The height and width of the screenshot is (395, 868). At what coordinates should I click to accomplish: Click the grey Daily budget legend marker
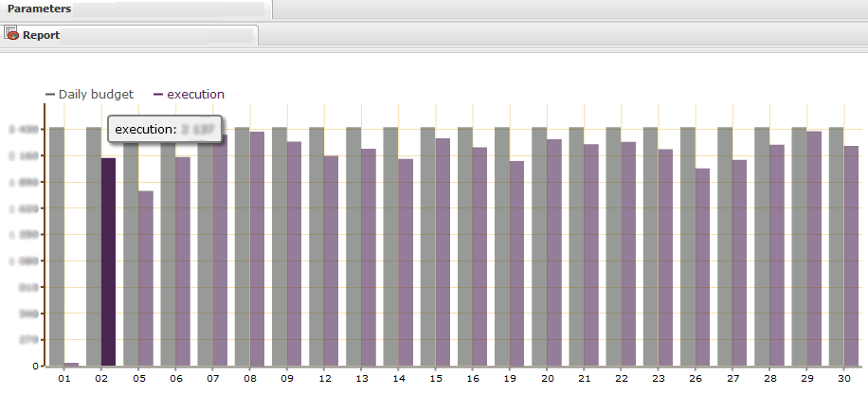click(50, 95)
